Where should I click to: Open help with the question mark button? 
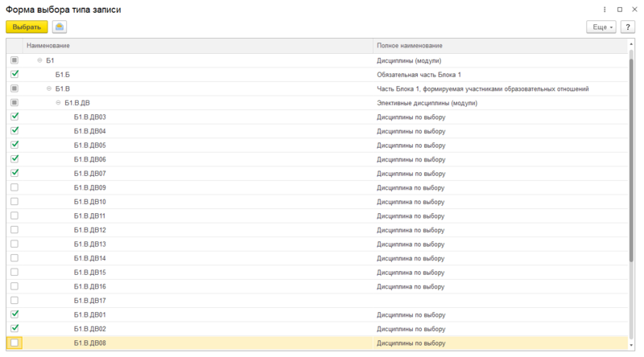[628, 27]
